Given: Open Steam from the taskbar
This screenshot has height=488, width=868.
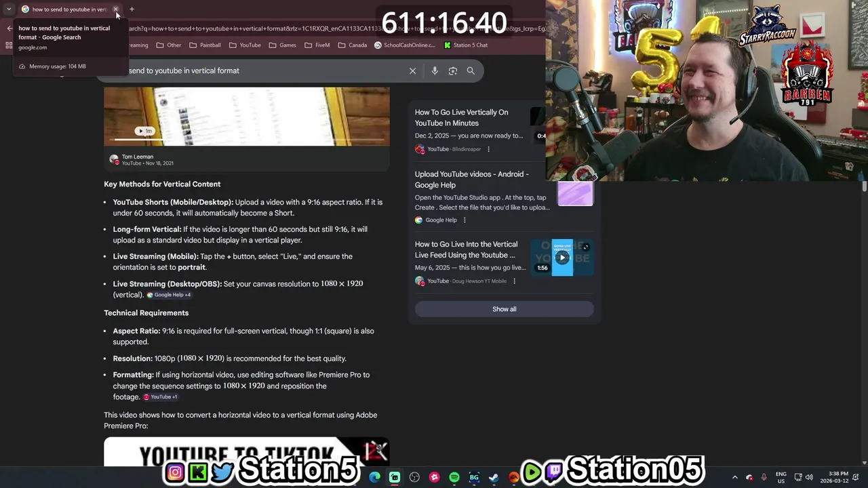Looking at the screenshot, I should pos(494,477).
